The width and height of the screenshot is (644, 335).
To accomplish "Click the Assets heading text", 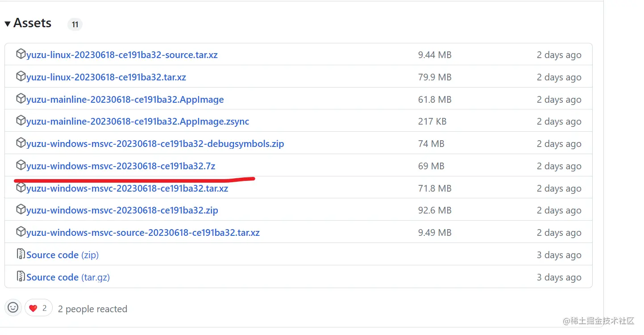I will click(x=32, y=23).
